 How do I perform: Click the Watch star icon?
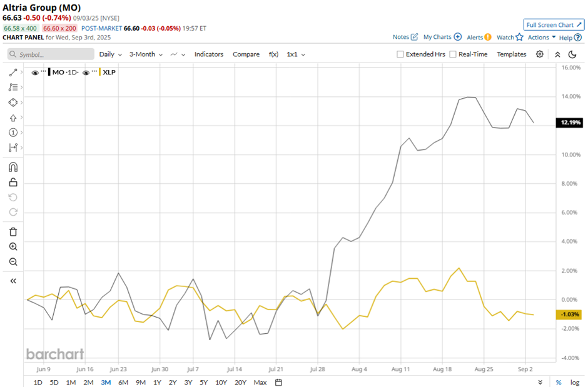(519, 37)
